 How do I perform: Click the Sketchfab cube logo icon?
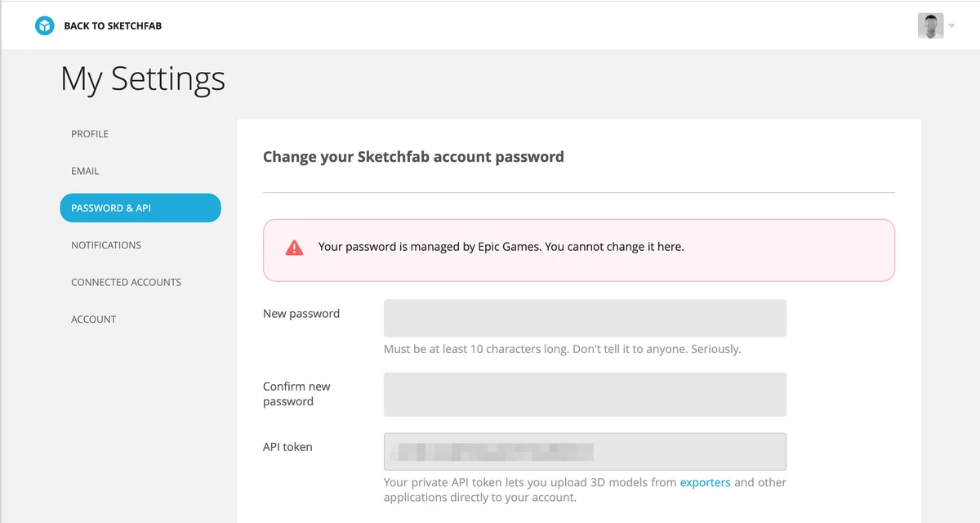click(44, 26)
